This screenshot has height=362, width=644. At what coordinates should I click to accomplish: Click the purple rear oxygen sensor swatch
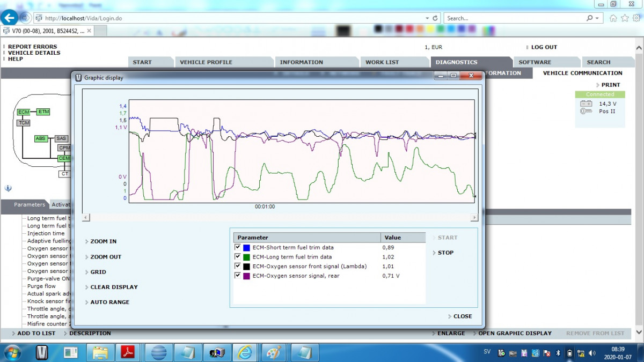coord(246,276)
